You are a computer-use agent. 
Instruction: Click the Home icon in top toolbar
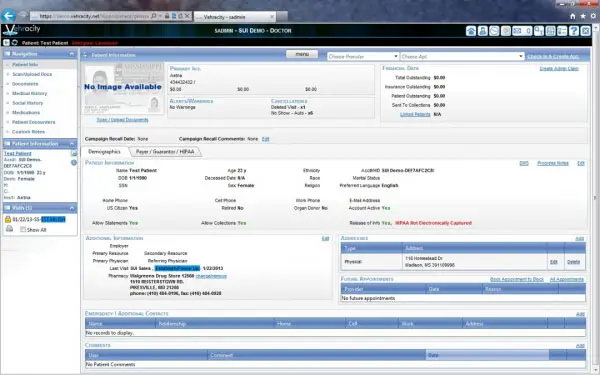coord(471,31)
